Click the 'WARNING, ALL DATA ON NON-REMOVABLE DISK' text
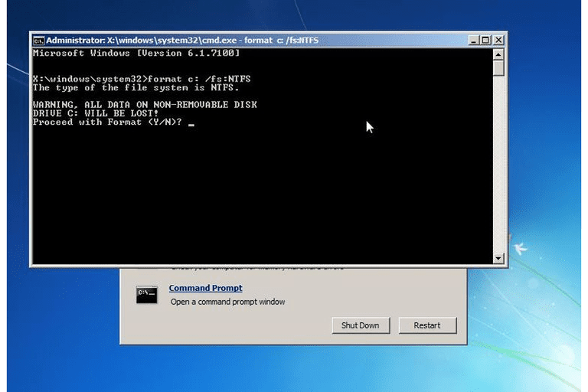Screen dimensions: 588x392 [x=145, y=105]
